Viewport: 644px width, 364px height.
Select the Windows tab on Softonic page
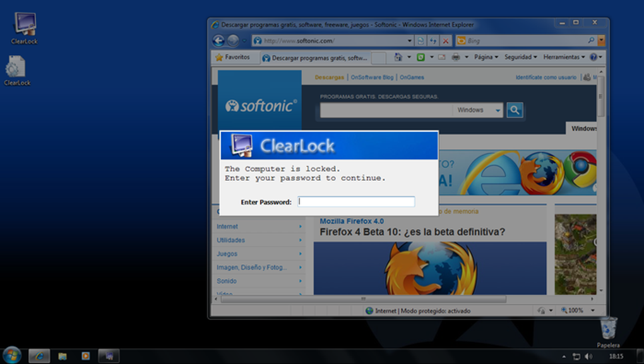point(581,128)
